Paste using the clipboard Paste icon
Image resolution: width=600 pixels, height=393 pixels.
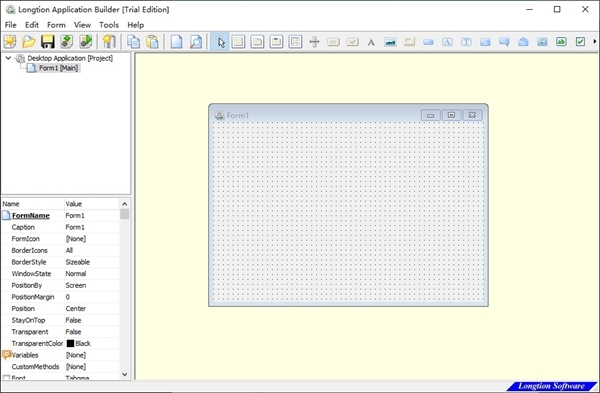click(152, 41)
